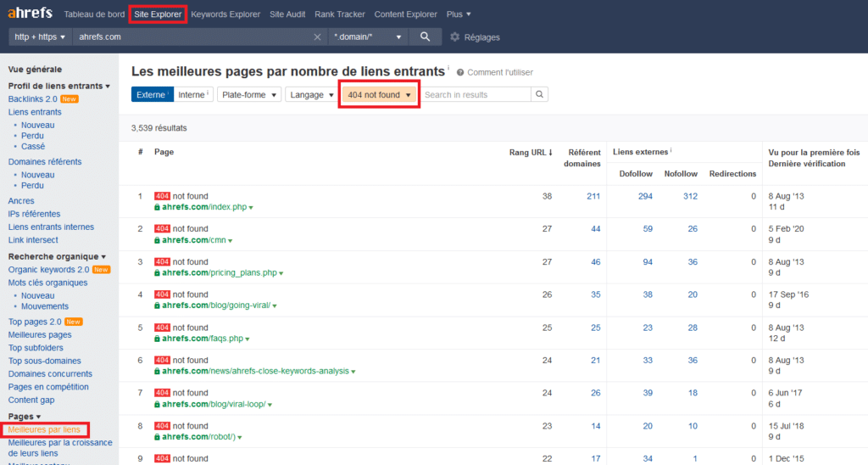Click Domaines référents sidebar link
868x465 pixels.
[45, 161]
